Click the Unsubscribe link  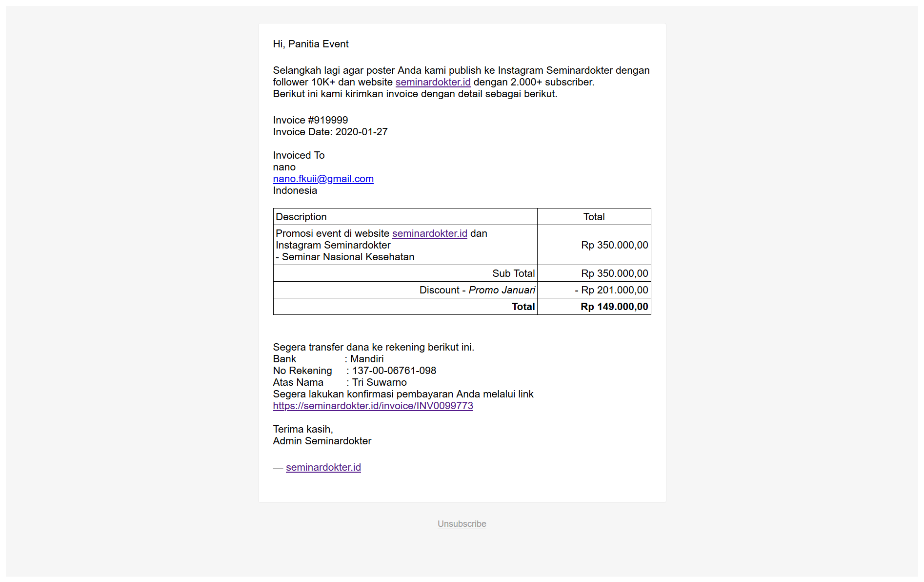pyautogui.click(x=462, y=524)
